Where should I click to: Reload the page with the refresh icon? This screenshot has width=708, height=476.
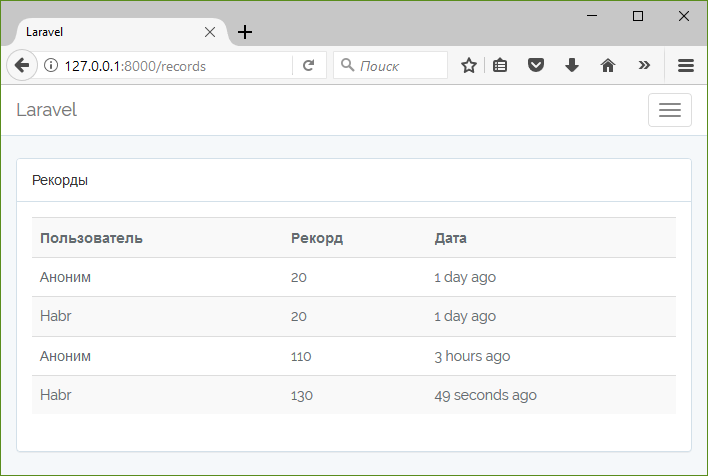(308, 66)
